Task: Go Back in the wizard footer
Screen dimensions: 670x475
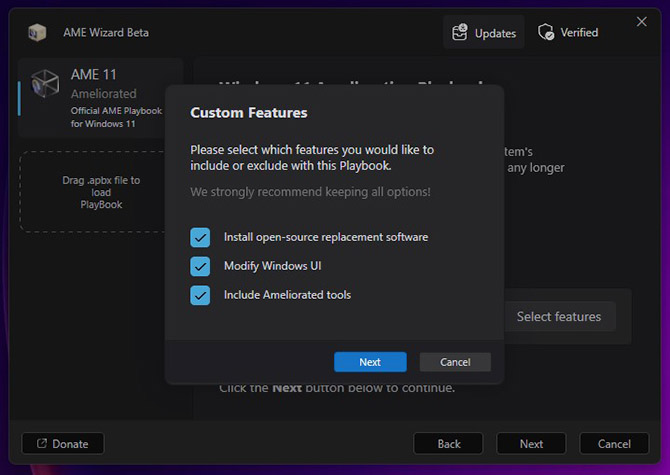Action: 448,444
